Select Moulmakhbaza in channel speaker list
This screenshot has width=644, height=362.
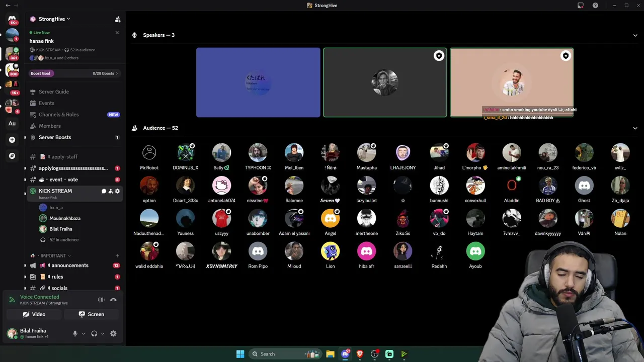click(65, 218)
